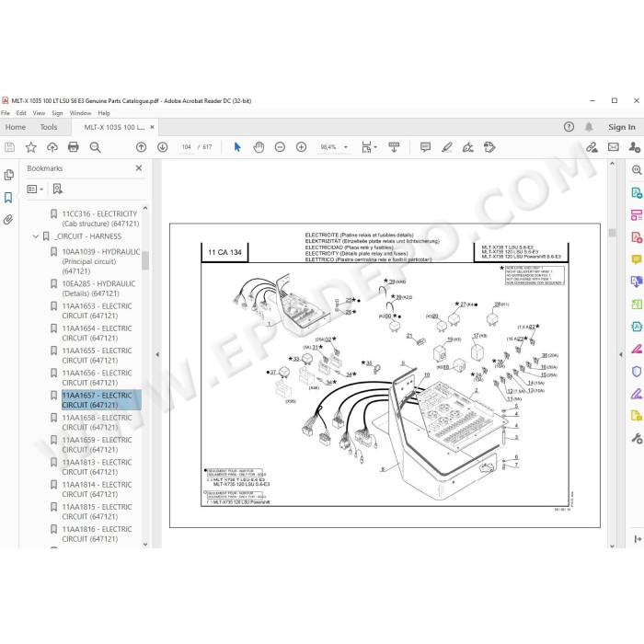Activate the hand pan tool
This screenshot has width=644, height=644.
coord(259,147)
